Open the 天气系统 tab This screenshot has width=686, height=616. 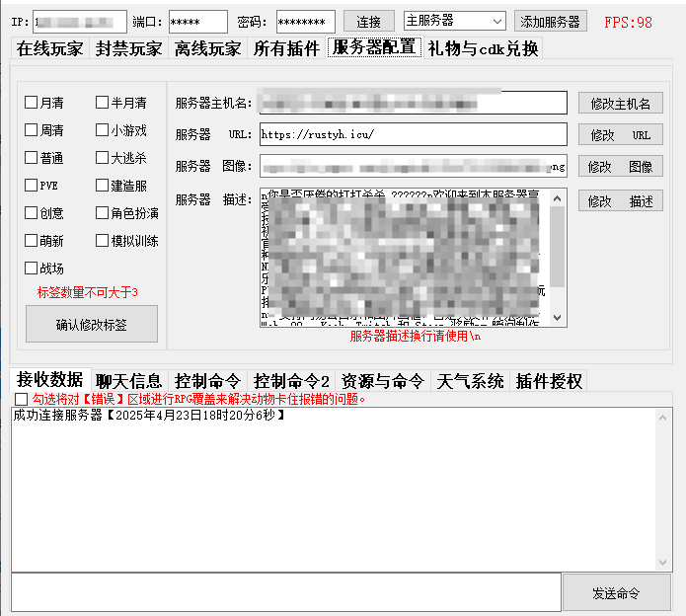coord(470,381)
